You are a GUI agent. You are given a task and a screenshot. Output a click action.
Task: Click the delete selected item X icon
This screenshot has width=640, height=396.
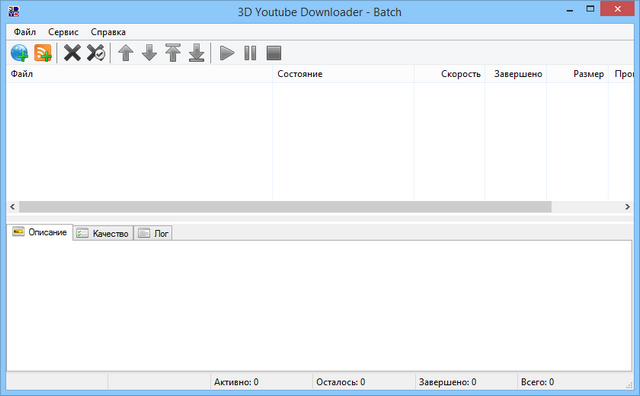pyautogui.click(x=72, y=53)
